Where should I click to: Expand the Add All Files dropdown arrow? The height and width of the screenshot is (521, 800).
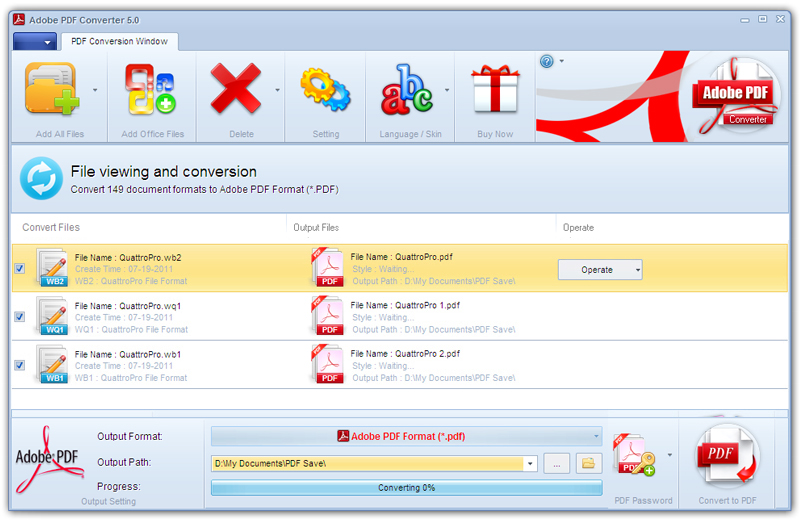click(x=95, y=90)
